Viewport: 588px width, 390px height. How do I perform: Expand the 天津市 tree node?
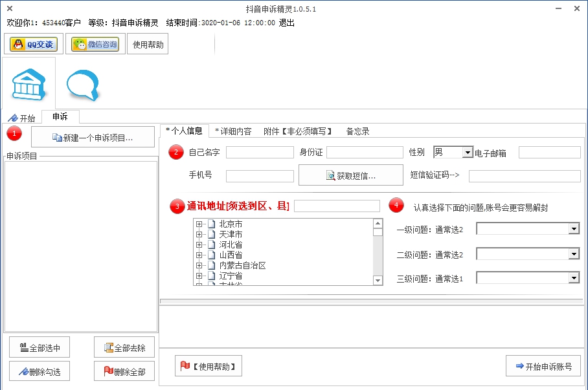pyautogui.click(x=199, y=235)
